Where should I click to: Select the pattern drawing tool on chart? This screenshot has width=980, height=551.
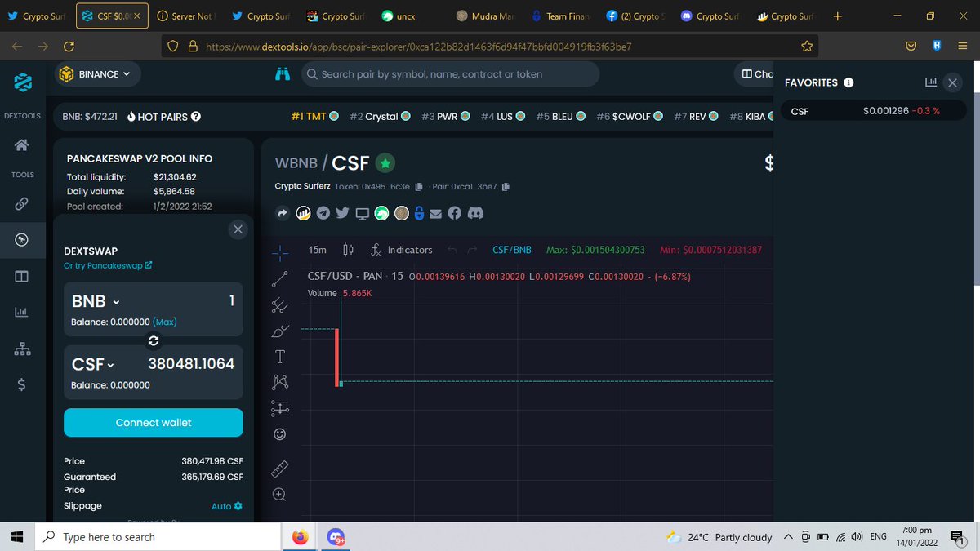coord(280,382)
